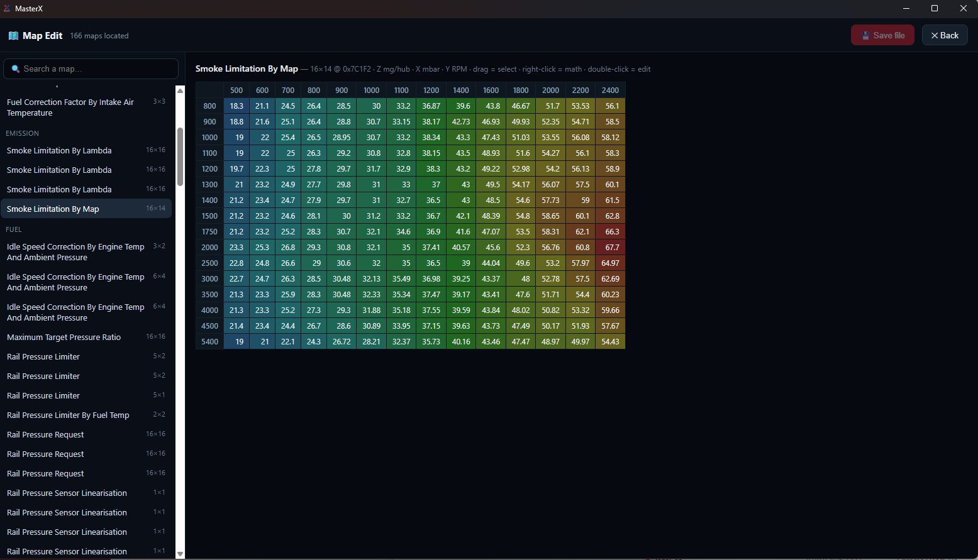Select cell with value 36.87

point(431,106)
